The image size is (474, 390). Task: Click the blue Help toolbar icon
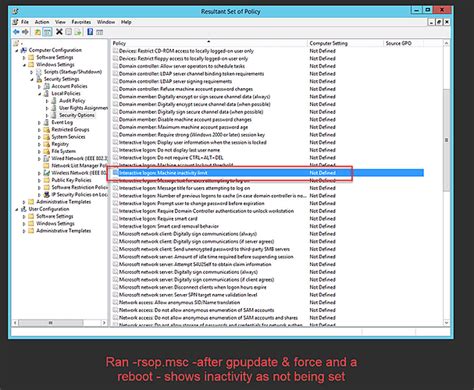pyautogui.click(x=90, y=32)
